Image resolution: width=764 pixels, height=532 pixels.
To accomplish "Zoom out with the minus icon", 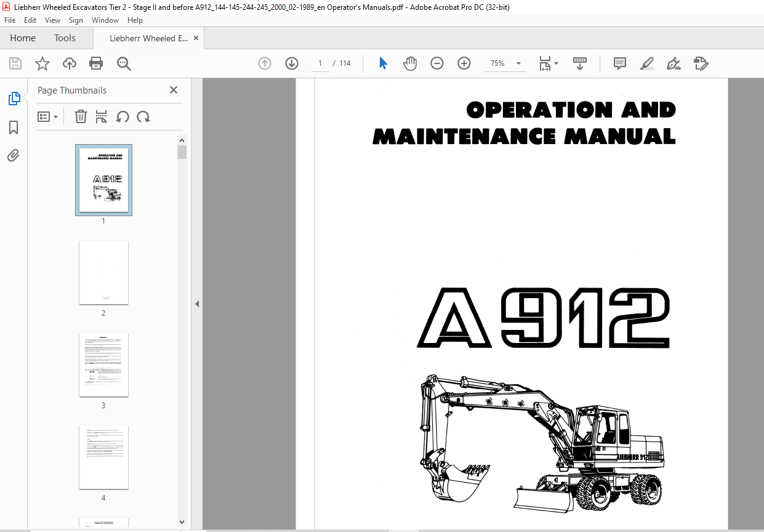I will [437, 63].
